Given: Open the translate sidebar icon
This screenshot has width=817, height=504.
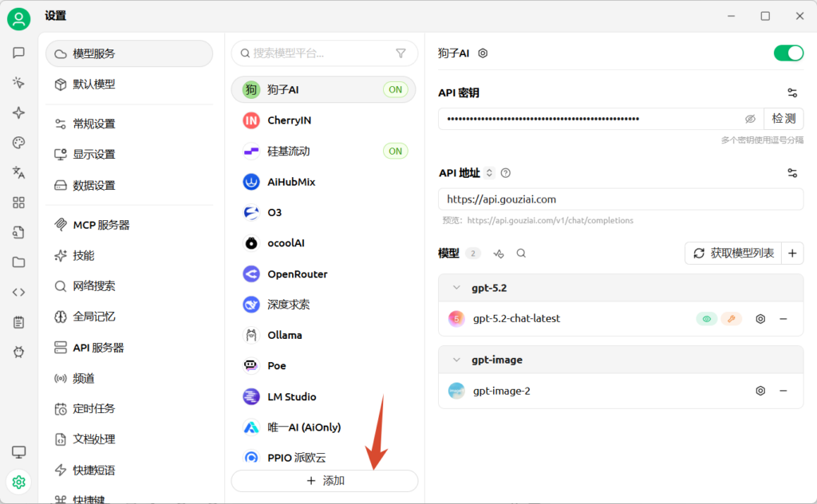Looking at the screenshot, I should 19,172.
